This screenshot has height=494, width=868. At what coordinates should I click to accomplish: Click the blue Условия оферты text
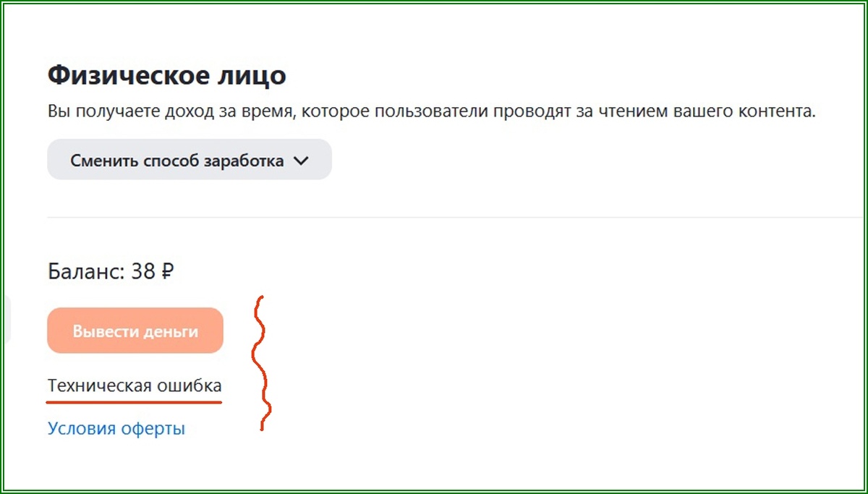116,427
